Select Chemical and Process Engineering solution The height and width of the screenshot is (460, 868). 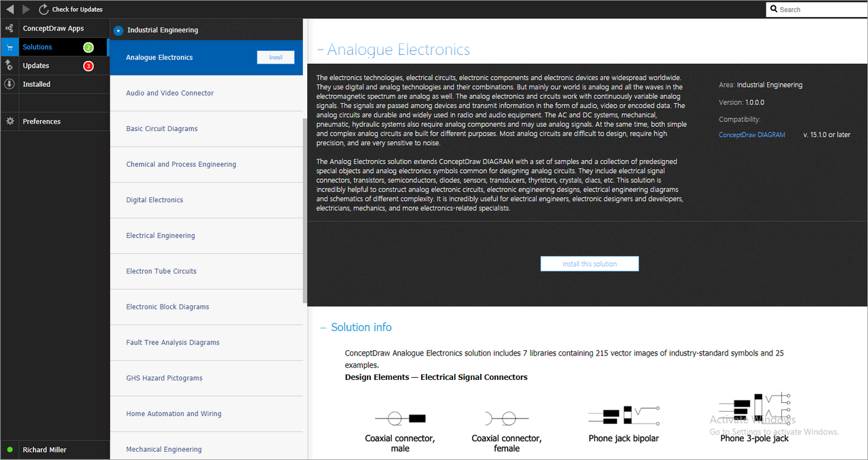pyautogui.click(x=206, y=164)
